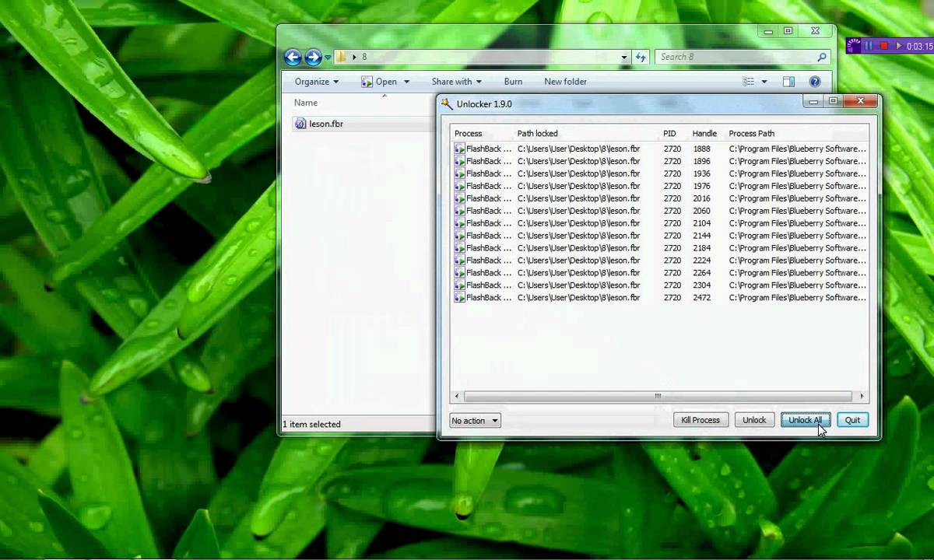934x560 pixels.
Task: Select the FlashBack icon for handle 1976
Action: pos(459,186)
